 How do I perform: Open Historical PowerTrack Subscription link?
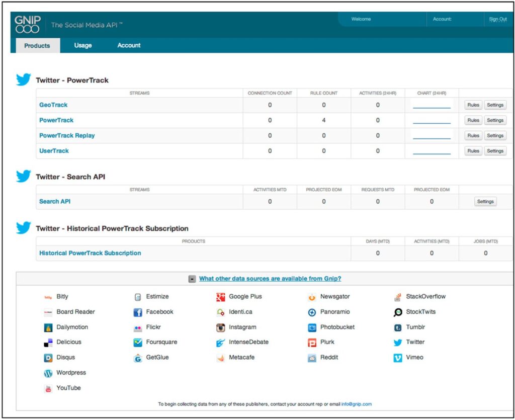coord(90,253)
